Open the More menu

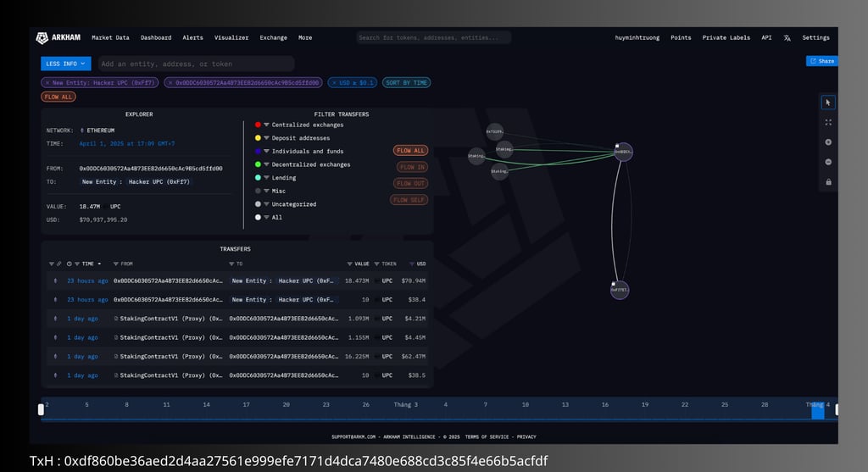click(305, 37)
